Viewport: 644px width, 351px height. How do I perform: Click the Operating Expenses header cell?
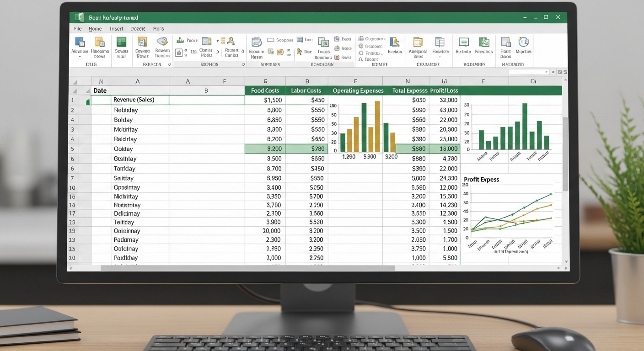(358, 90)
